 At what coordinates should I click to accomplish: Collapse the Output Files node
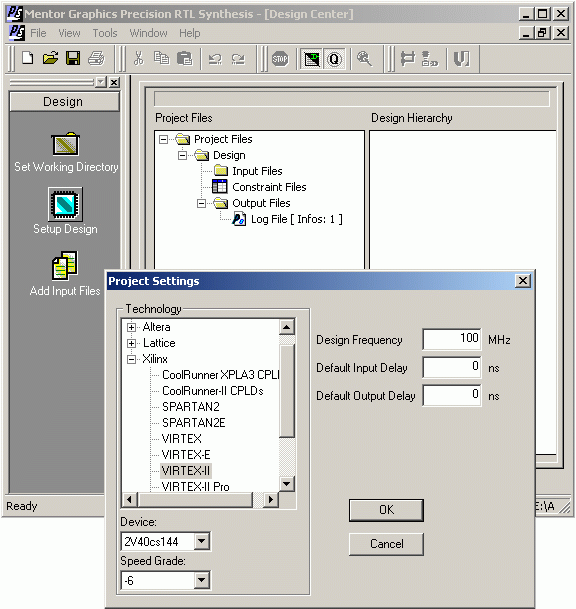[x=201, y=203]
